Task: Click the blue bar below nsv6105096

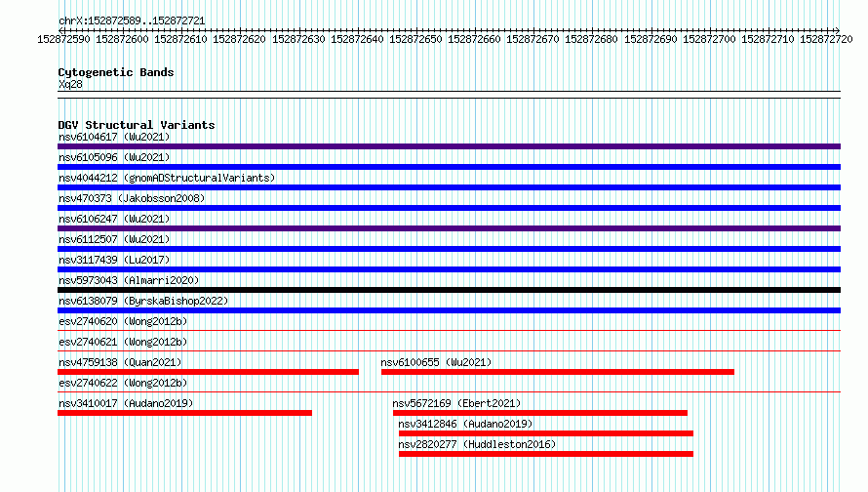Action: (x=449, y=167)
